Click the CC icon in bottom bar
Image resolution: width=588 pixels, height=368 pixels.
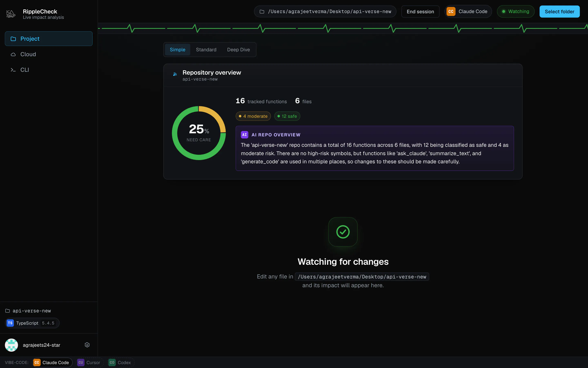coord(37,362)
